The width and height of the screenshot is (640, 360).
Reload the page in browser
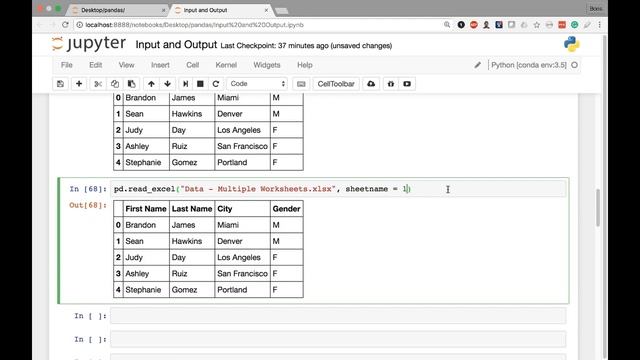65,24
